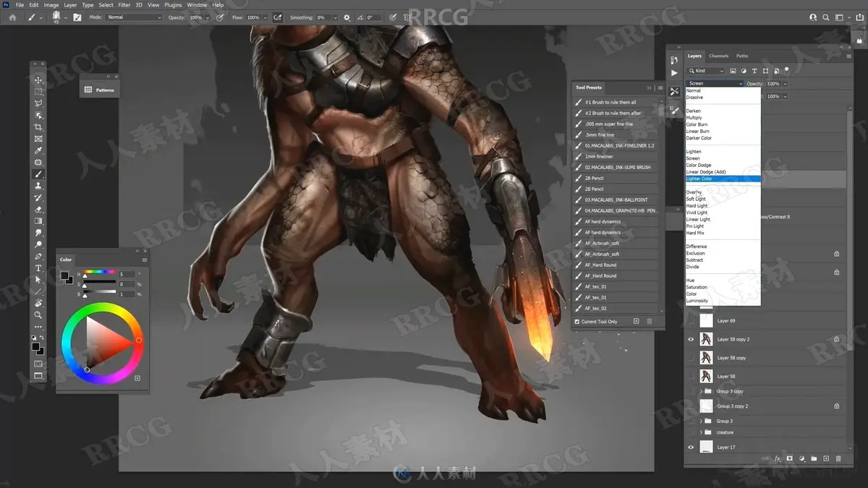Open the Plugins menu
The image size is (868, 488).
[x=173, y=5]
